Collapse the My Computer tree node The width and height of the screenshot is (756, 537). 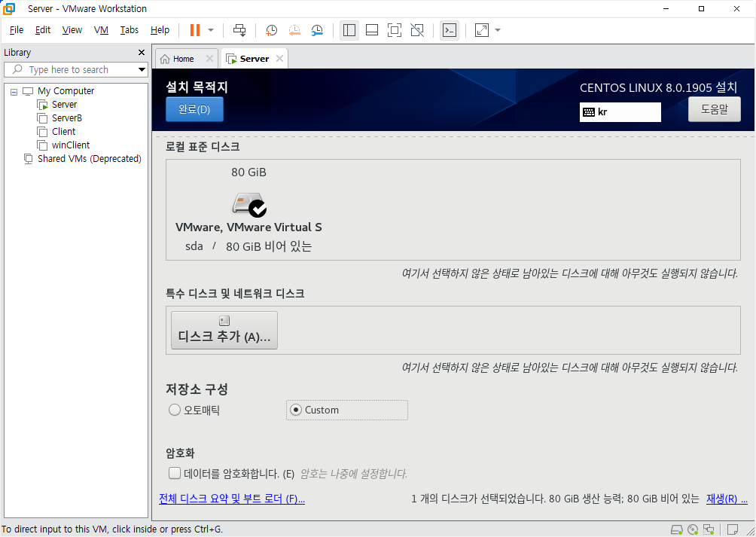[14, 91]
